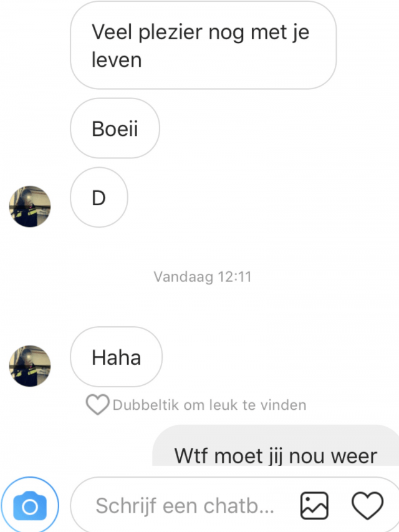Open the blue camera button
The width and height of the screenshot is (399, 532).
tap(30, 506)
